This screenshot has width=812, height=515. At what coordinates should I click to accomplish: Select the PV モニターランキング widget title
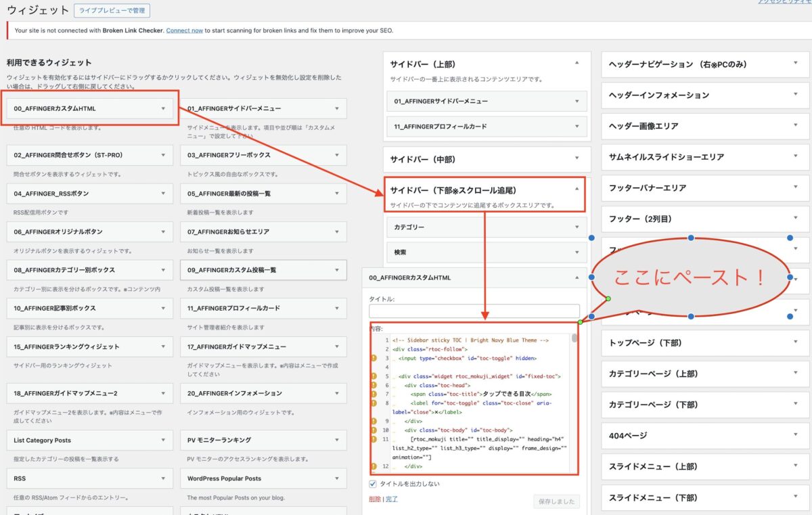pos(219,441)
